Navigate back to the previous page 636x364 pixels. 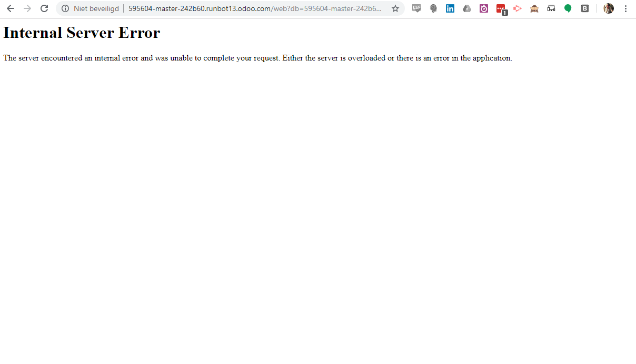click(x=10, y=8)
